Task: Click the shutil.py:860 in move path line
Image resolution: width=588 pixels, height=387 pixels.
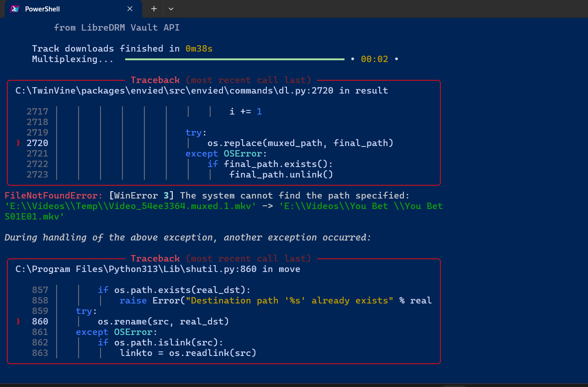Action: [158, 269]
